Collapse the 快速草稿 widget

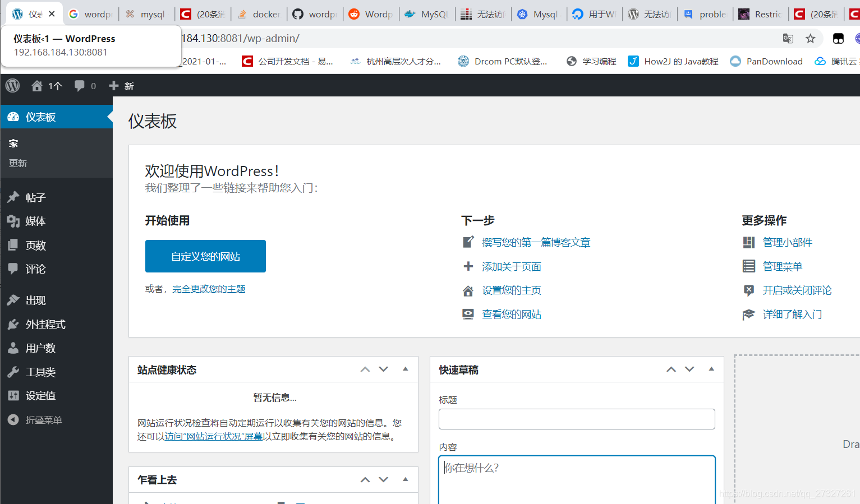coord(711,369)
